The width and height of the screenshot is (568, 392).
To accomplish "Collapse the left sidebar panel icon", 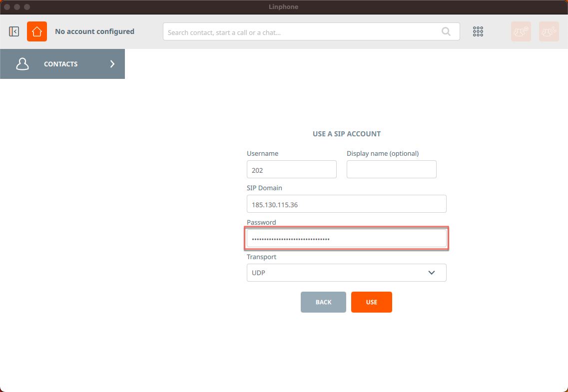I will click(14, 31).
